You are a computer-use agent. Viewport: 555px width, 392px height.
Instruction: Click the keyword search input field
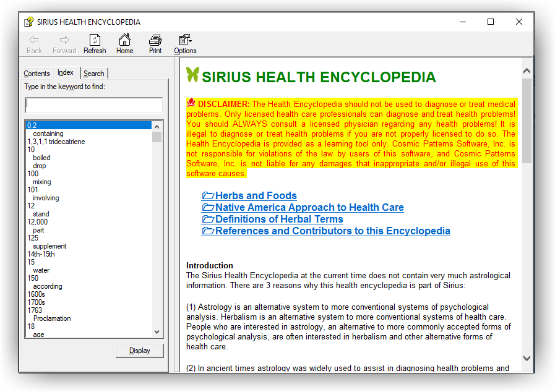93,104
